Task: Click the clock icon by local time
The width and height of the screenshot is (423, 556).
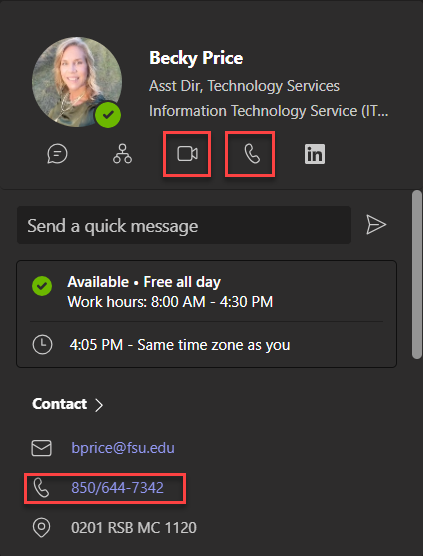Action: tap(42, 344)
